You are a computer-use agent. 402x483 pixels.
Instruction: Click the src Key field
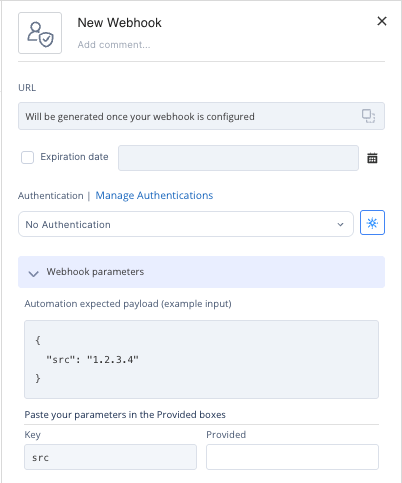(x=110, y=457)
